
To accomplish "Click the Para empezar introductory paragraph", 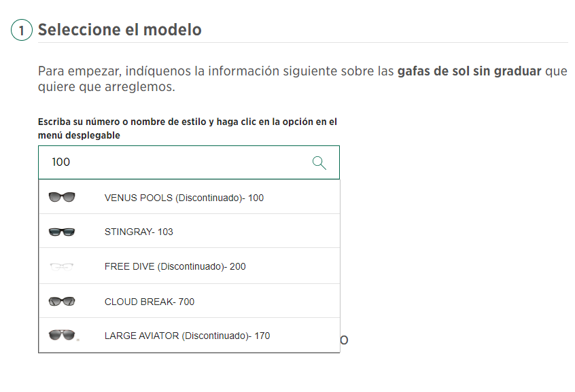I will point(302,79).
